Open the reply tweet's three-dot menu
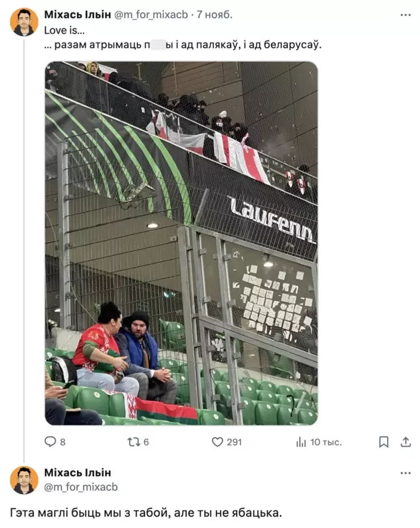420x528 pixels. tap(406, 473)
